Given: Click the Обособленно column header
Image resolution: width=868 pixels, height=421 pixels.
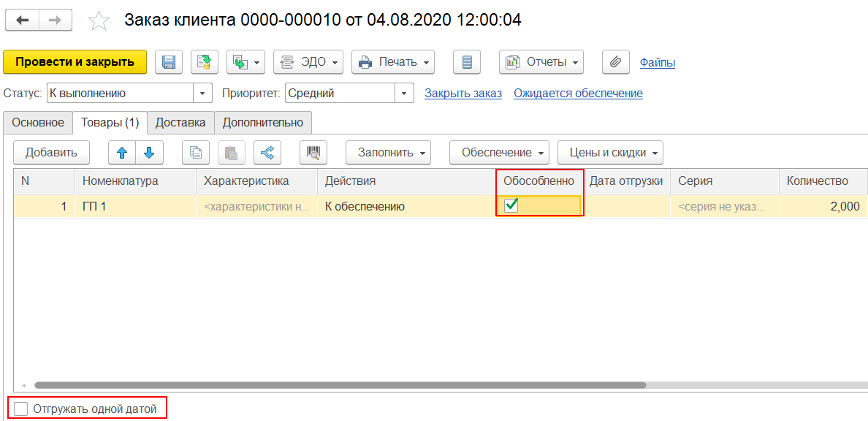Looking at the screenshot, I should [x=539, y=181].
